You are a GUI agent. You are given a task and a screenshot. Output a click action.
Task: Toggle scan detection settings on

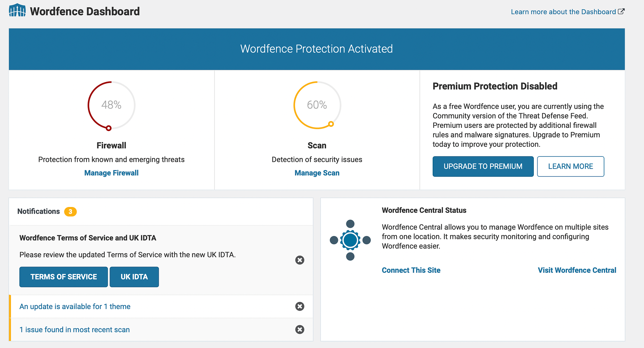316,173
